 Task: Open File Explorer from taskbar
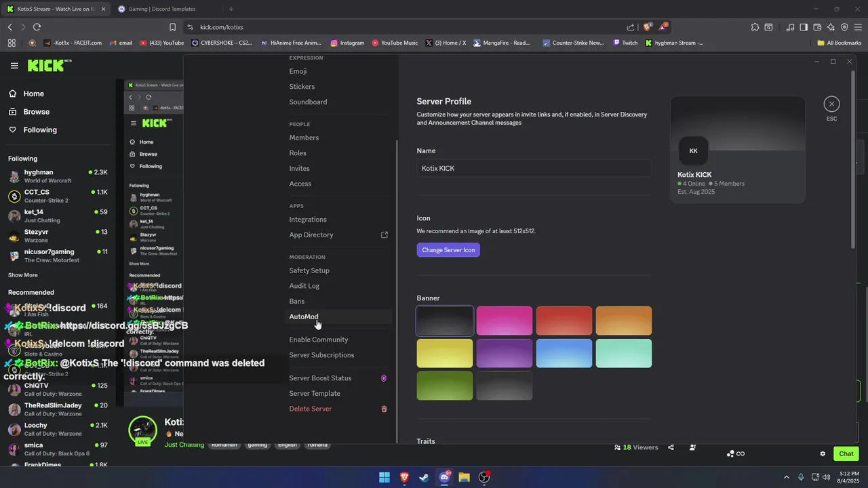point(464,477)
